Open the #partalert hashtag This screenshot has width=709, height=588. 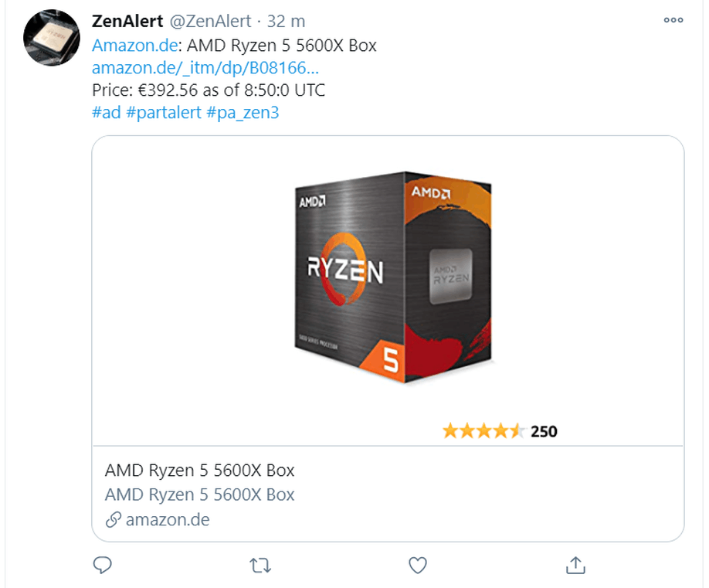coord(164,113)
